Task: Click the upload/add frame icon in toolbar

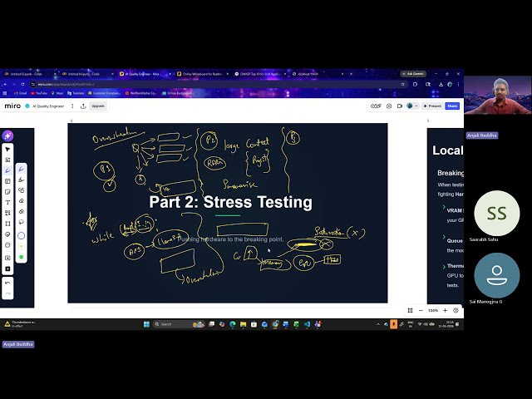Action: click(7, 258)
